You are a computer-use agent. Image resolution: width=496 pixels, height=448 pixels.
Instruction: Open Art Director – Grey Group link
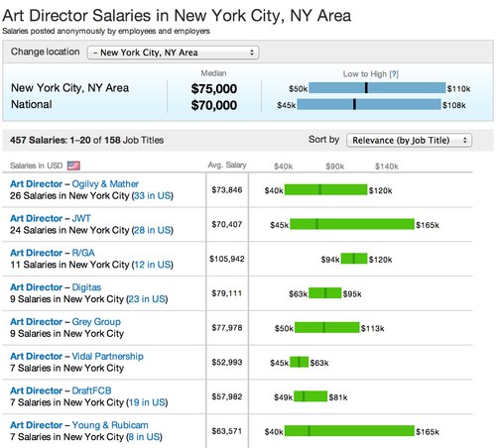tap(65, 322)
